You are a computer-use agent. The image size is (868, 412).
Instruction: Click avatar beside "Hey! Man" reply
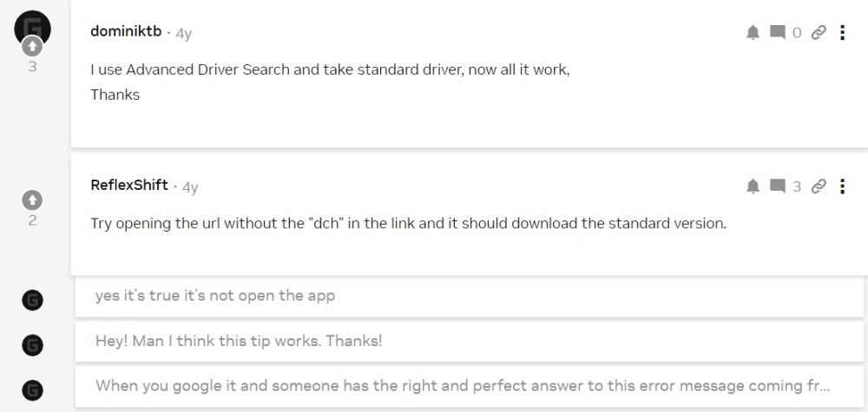[x=32, y=344]
